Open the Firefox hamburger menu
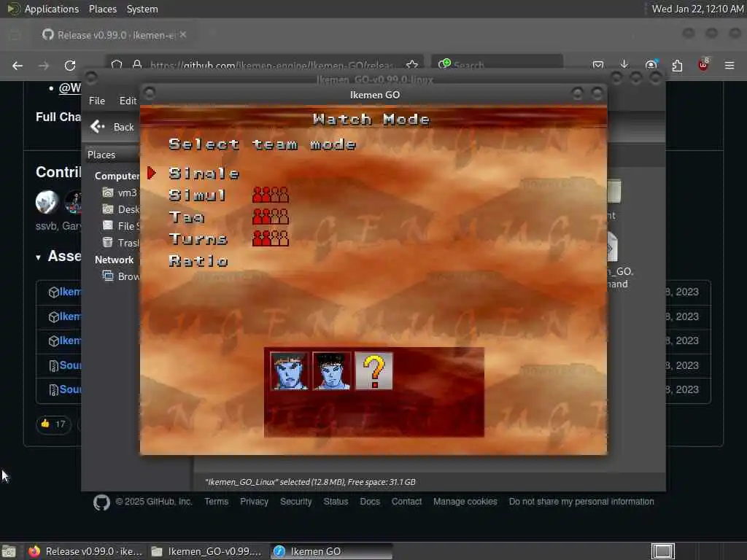This screenshot has width=747, height=560. (x=729, y=65)
